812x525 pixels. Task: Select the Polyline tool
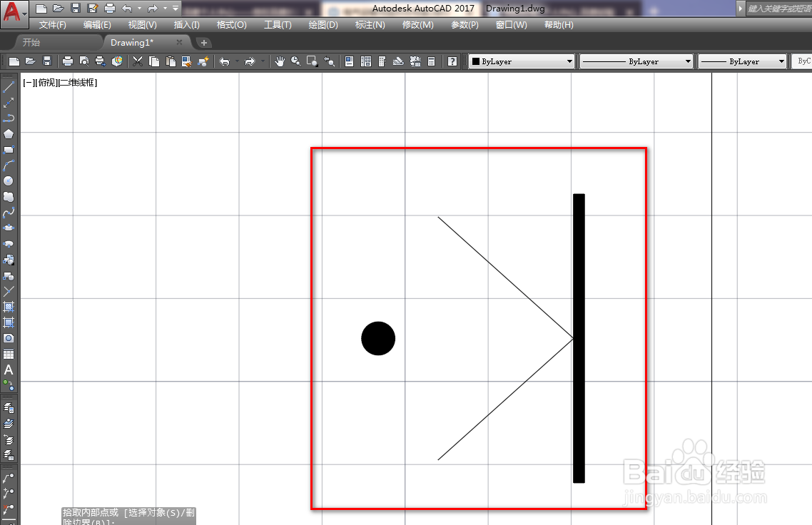pos(9,118)
